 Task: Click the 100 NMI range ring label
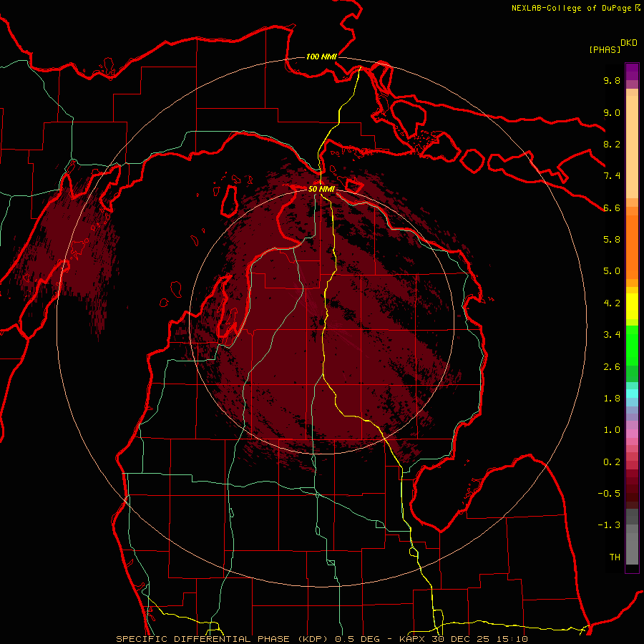(321, 57)
